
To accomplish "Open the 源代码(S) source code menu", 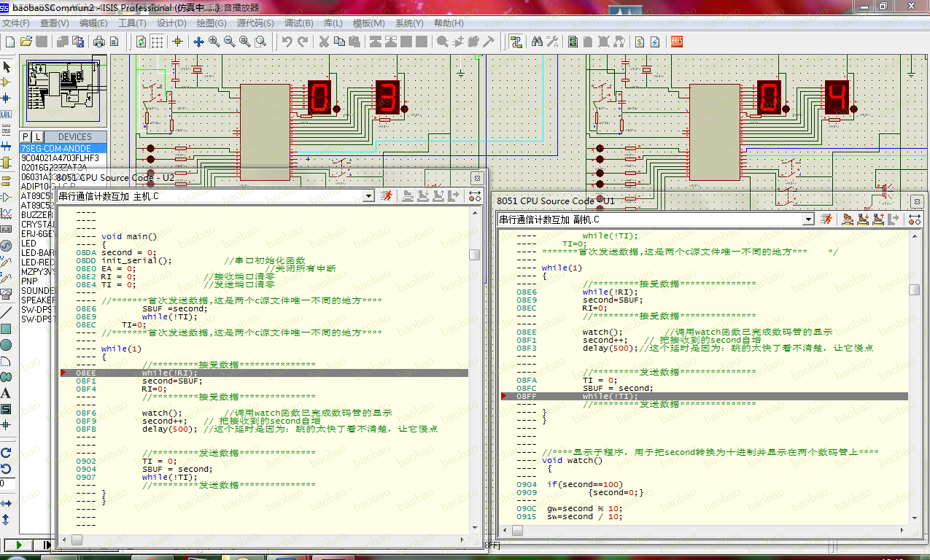I will [x=255, y=23].
